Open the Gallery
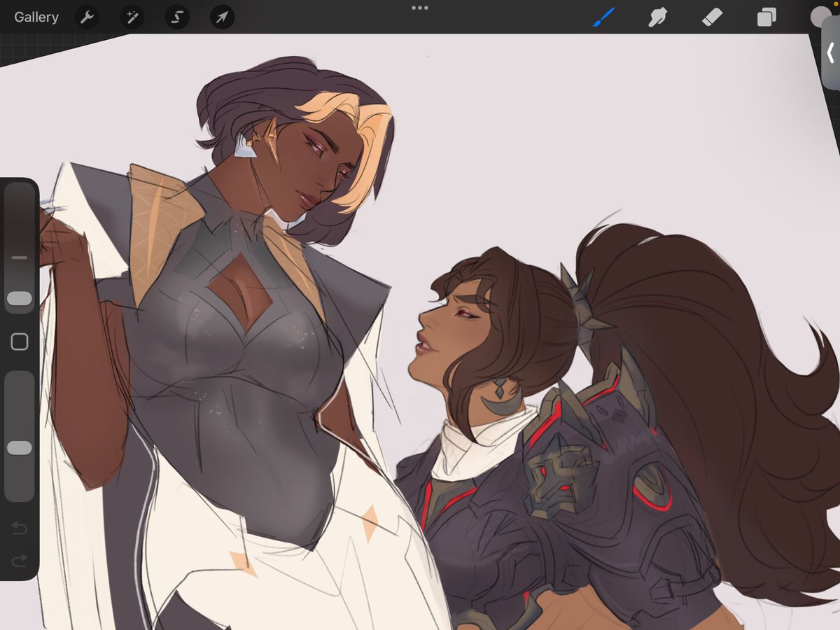 [x=36, y=17]
